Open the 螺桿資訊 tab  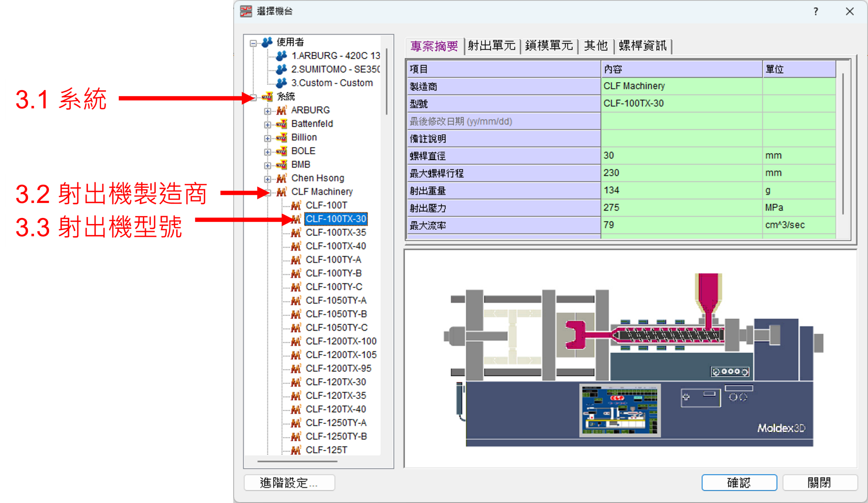click(x=643, y=46)
